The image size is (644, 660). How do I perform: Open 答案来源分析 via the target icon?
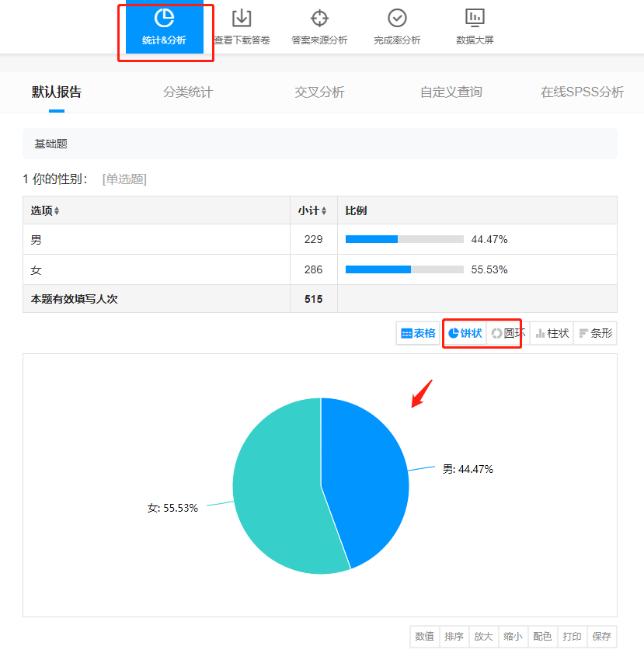point(319,17)
